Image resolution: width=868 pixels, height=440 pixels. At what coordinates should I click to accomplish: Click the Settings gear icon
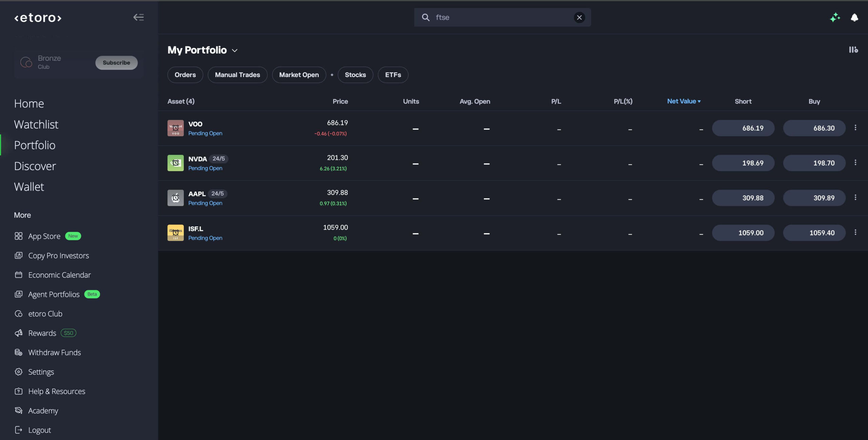[19, 372]
